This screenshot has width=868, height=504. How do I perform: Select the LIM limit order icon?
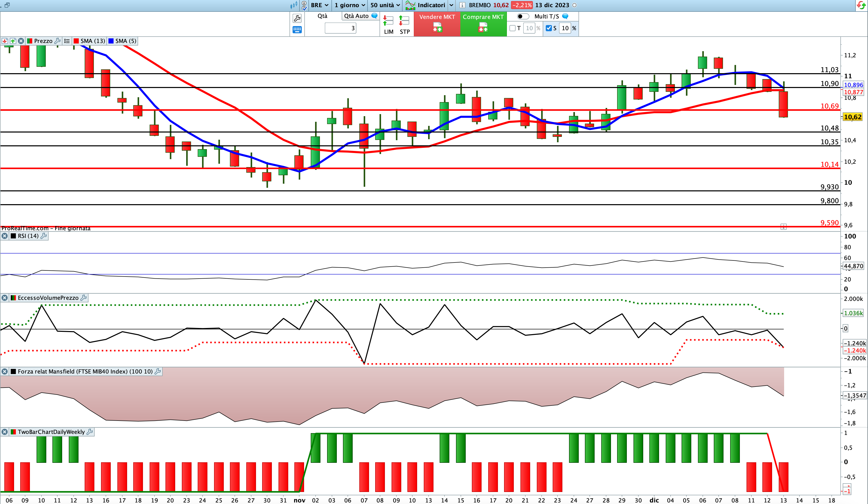coord(388,25)
